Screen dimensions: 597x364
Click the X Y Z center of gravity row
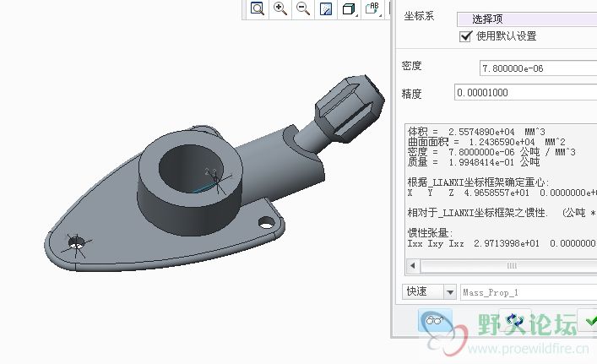click(x=502, y=193)
